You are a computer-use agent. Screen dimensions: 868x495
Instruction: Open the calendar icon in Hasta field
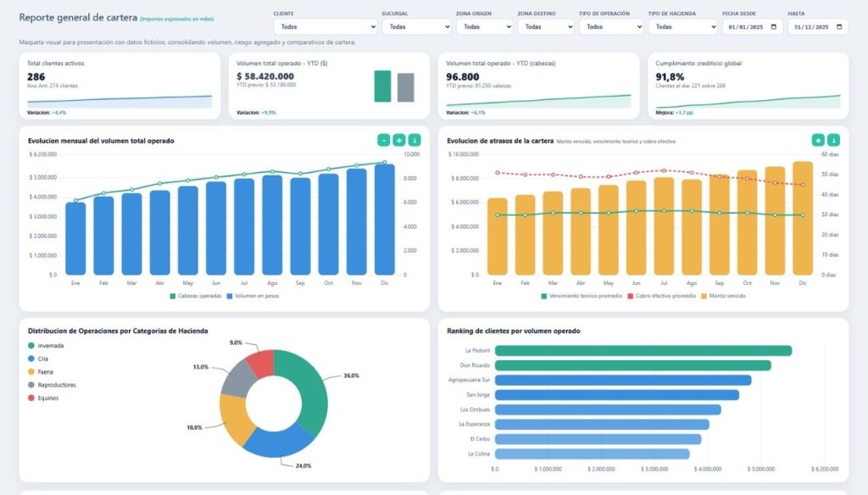pos(839,26)
